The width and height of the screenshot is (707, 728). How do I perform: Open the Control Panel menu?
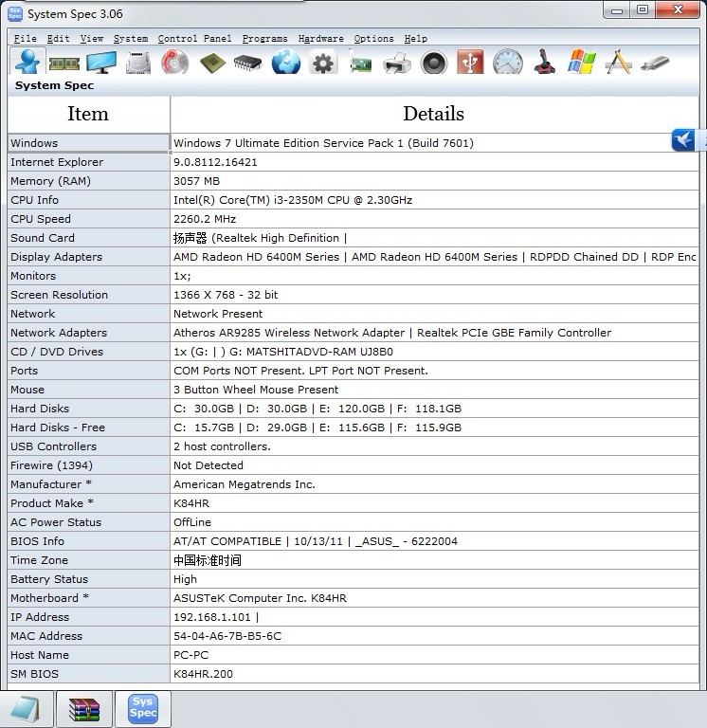point(194,39)
